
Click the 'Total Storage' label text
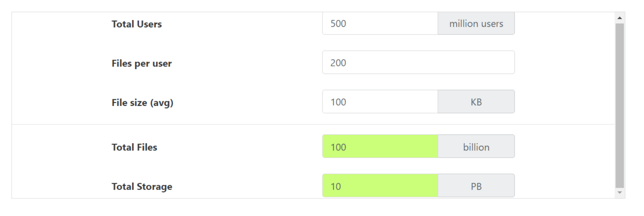click(142, 187)
